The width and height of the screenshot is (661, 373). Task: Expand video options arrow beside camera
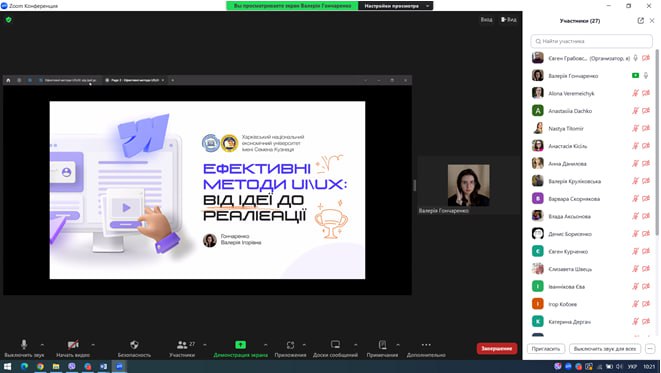[93, 345]
